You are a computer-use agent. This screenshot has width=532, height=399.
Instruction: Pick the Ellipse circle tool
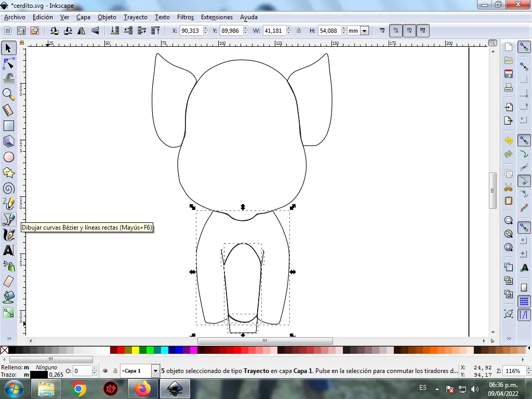[x=8, y=157]
